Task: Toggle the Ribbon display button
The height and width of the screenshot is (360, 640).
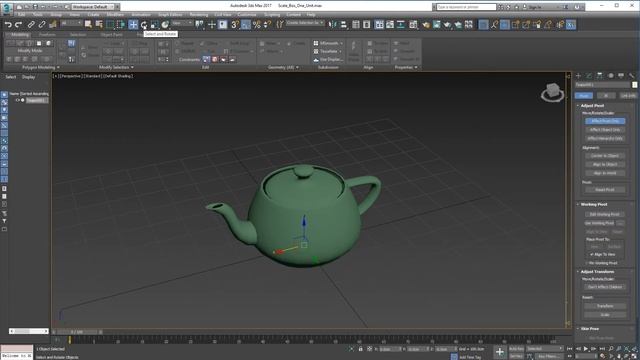Action: pos(379,25)
